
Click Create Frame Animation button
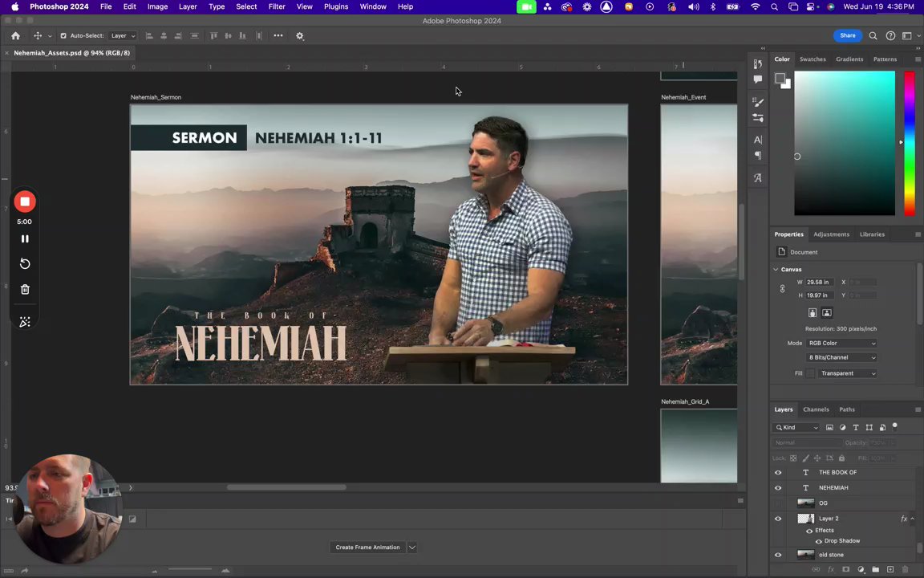tap(367, 547)
